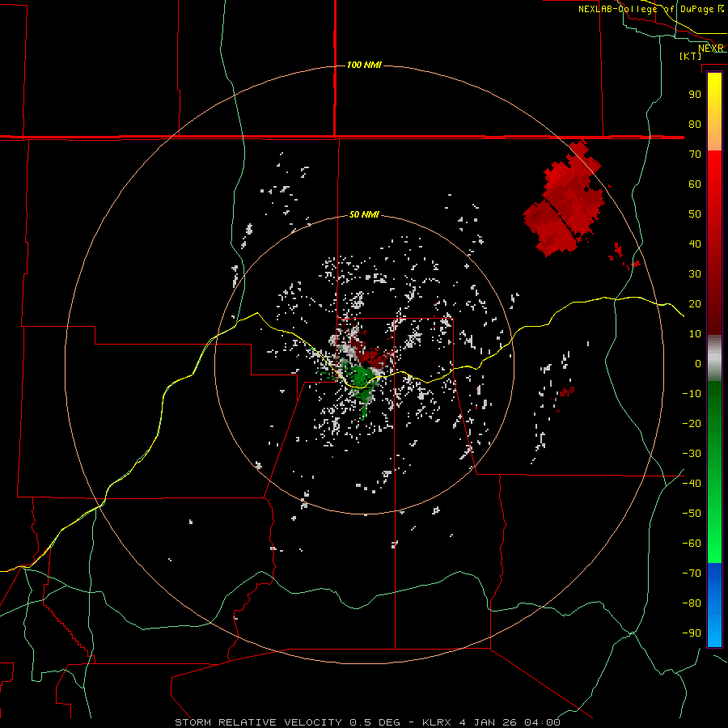Click the -40 knot label on the color scale

pyautogui.click(x=692, y=484)
